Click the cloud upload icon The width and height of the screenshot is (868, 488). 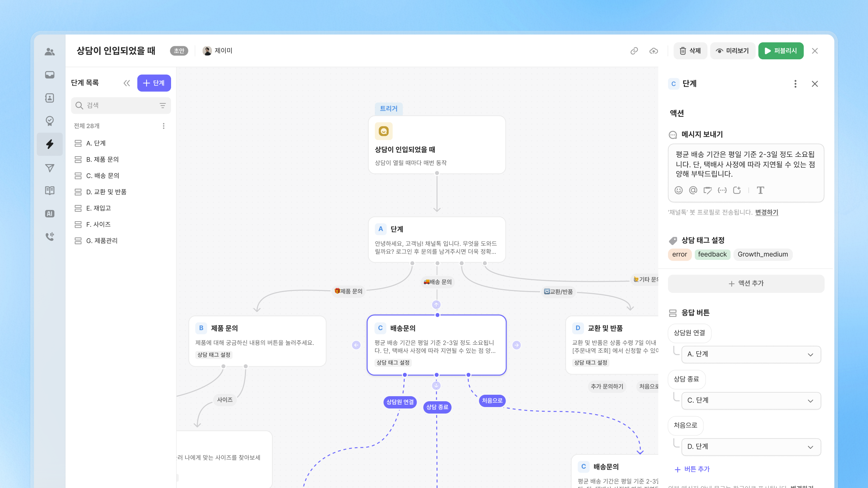click(654, 51)
